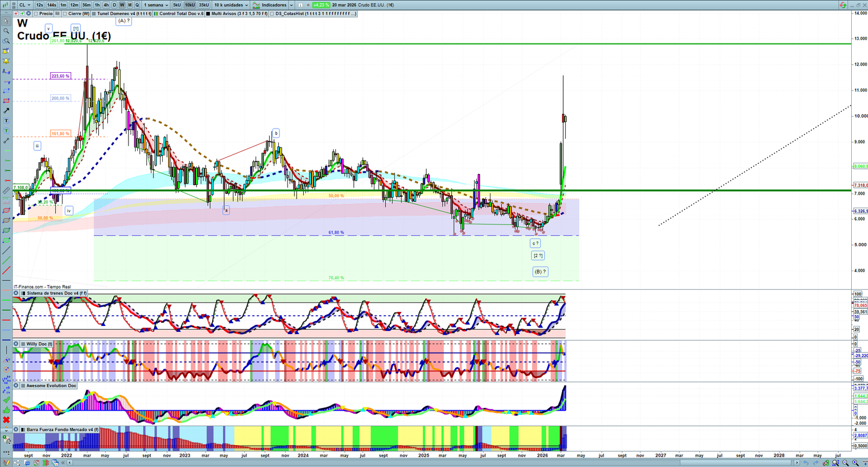Click the horizontal chart scrollbar
This screenshot has height=467, width=868.
(x=407, y=463)
